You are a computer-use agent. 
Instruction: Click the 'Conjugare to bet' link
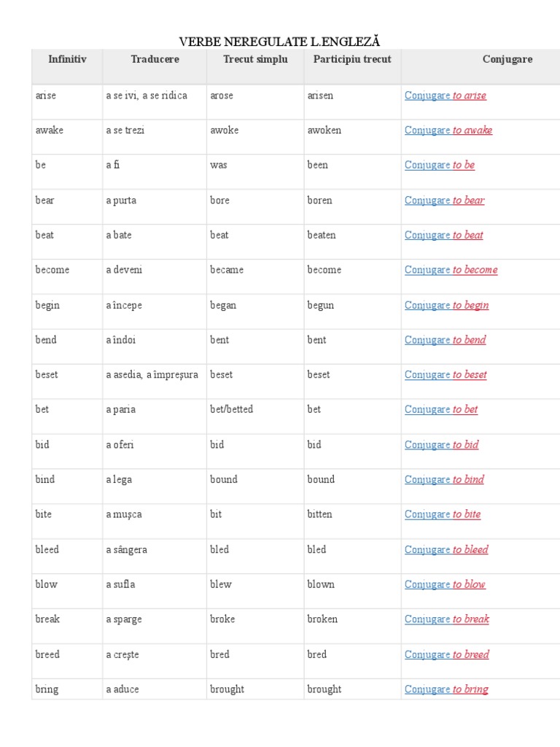[x=441, y=410]
